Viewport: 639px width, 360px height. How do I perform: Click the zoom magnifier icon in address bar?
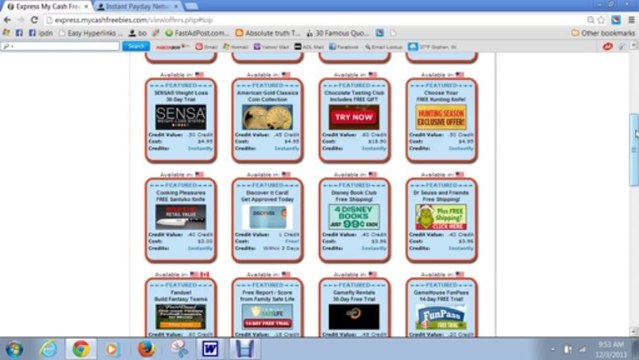pos(591,20)
